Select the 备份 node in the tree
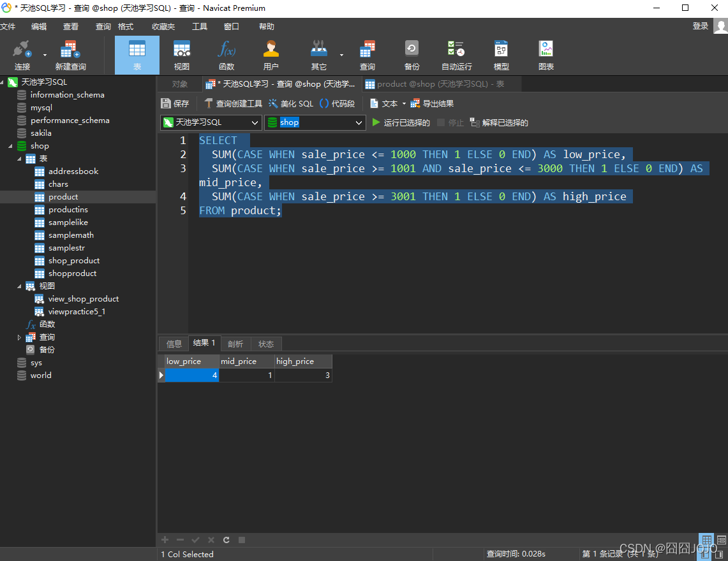Viewport: 728px width, 561px height. click(x=47, y=350)
